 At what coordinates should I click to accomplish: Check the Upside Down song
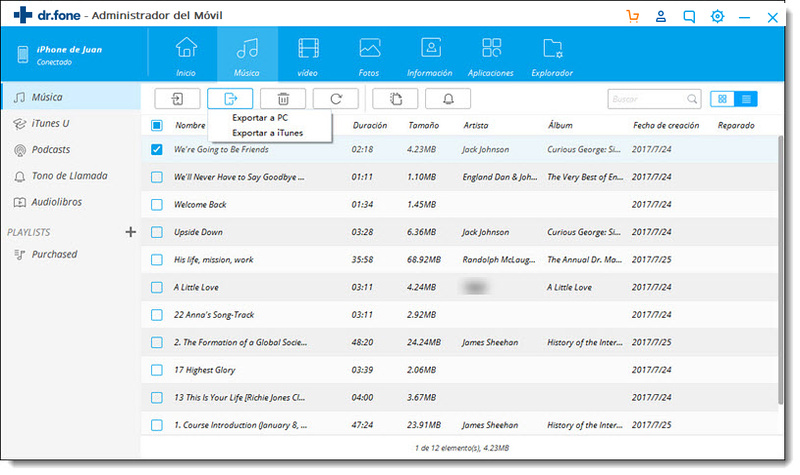coord(157,232)
